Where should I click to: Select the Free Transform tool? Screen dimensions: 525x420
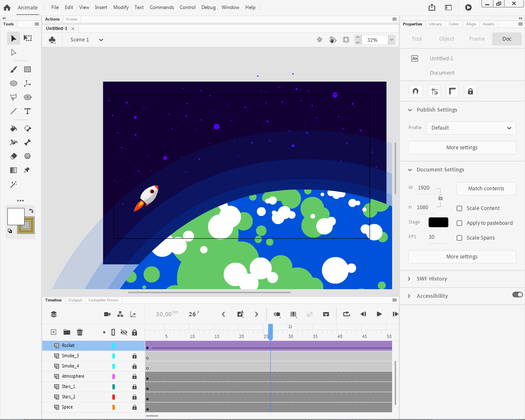[x=27, y=38]
